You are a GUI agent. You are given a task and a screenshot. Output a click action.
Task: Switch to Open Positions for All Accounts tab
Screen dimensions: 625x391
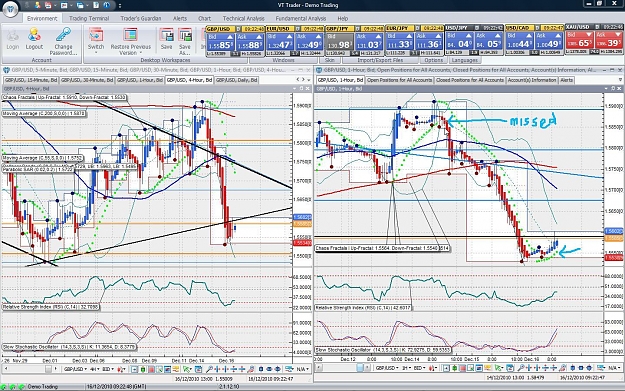coord(399,80)
